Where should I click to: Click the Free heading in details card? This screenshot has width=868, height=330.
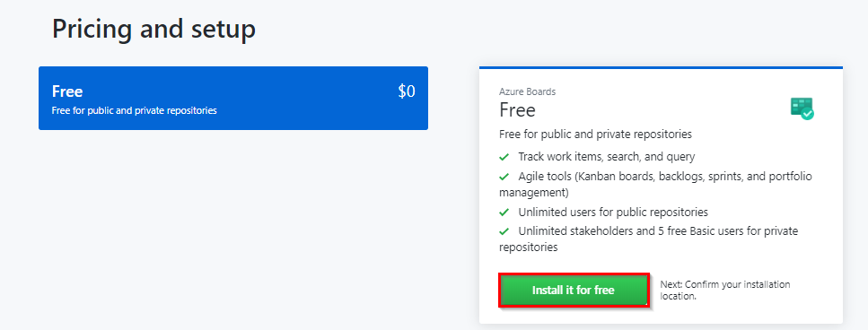(x=517, y=110)
